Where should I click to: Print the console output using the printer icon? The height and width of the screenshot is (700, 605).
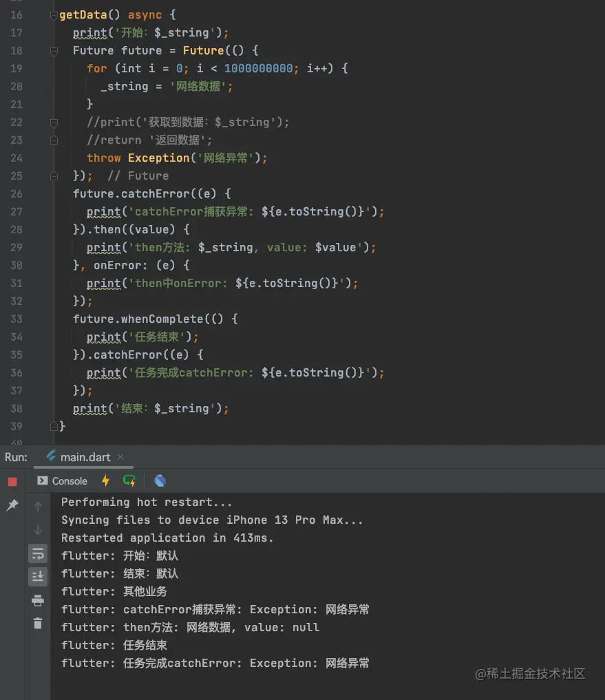click(38, 601)
